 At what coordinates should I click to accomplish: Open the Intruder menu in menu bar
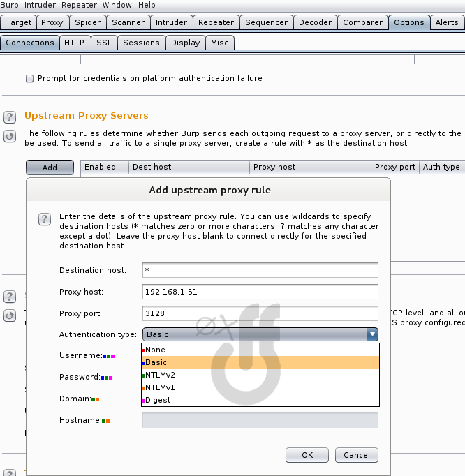tap(40, 5)
